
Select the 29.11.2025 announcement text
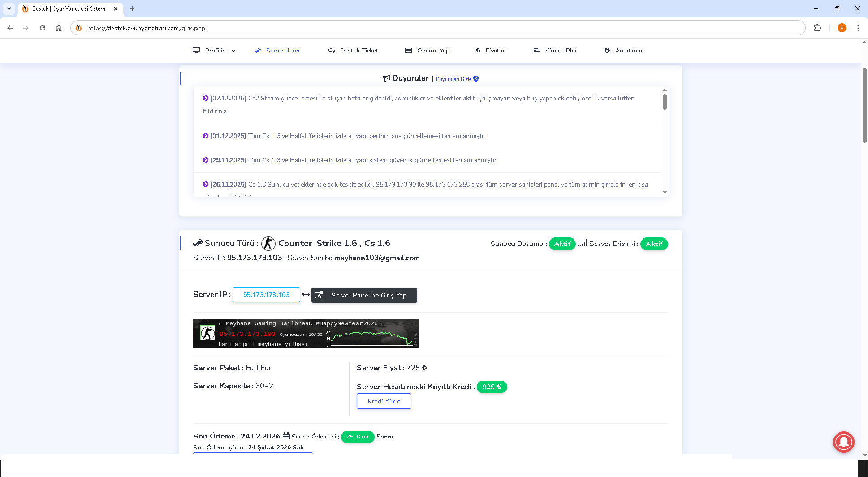coord(350,160)
